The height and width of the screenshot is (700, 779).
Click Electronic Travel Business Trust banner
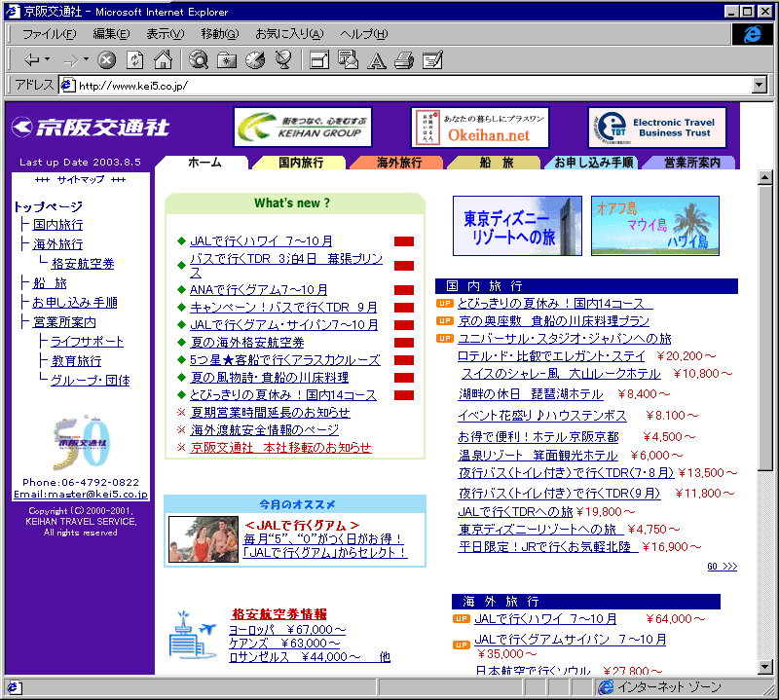657,128
